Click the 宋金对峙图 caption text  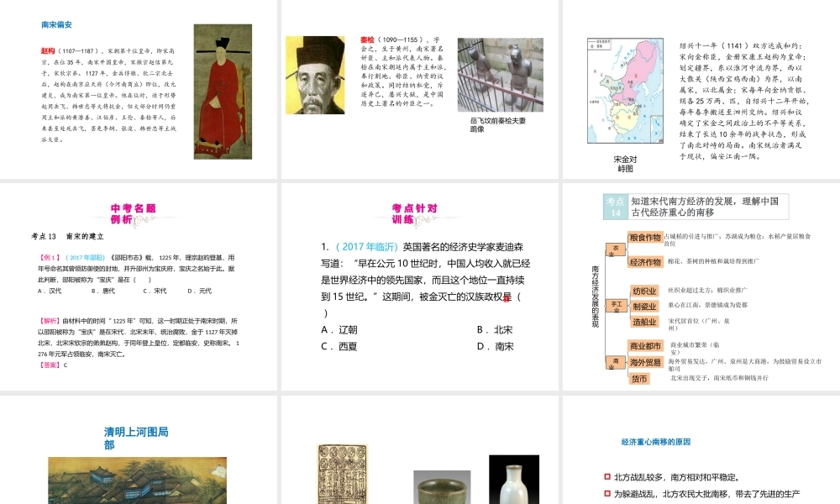coord(625,164)
